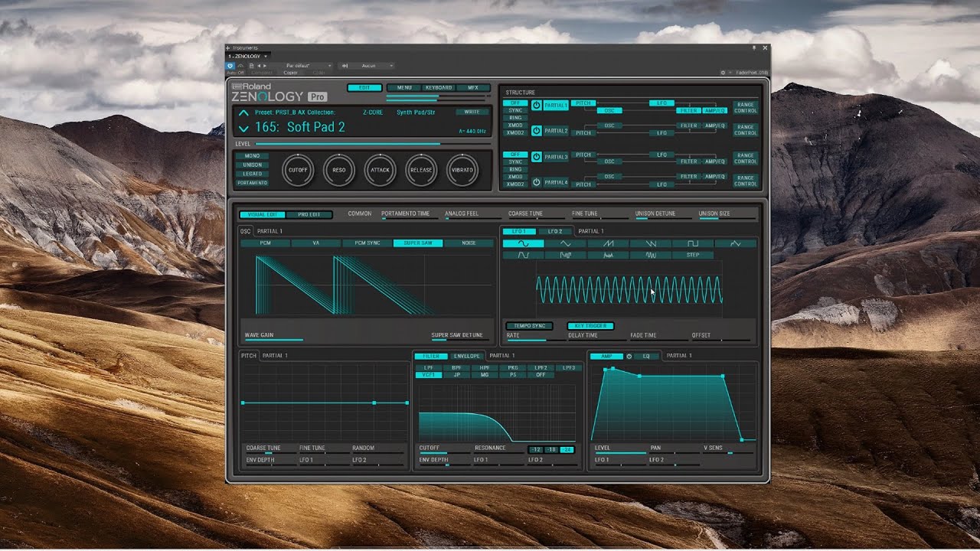The height and width of the screenshot is (551, 980).
Task: Select the fourth waveform in the second LFO row
Action: pos(650,255)
